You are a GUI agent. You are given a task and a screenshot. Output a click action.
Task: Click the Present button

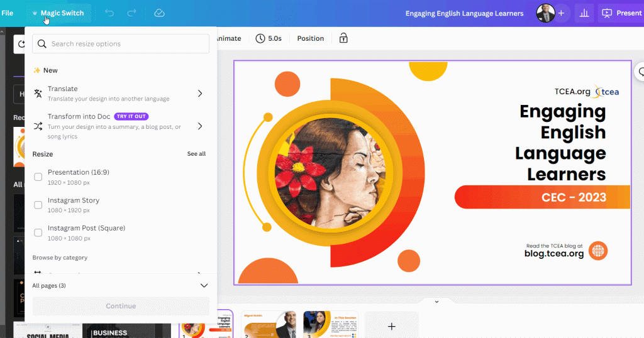point(621,13)
